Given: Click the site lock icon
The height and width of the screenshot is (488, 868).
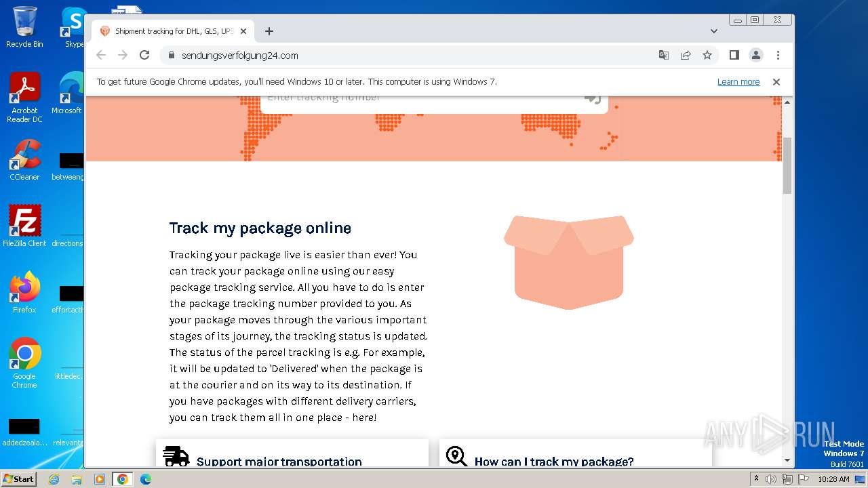Looking at the screenshot, I should tap(171, 56).
